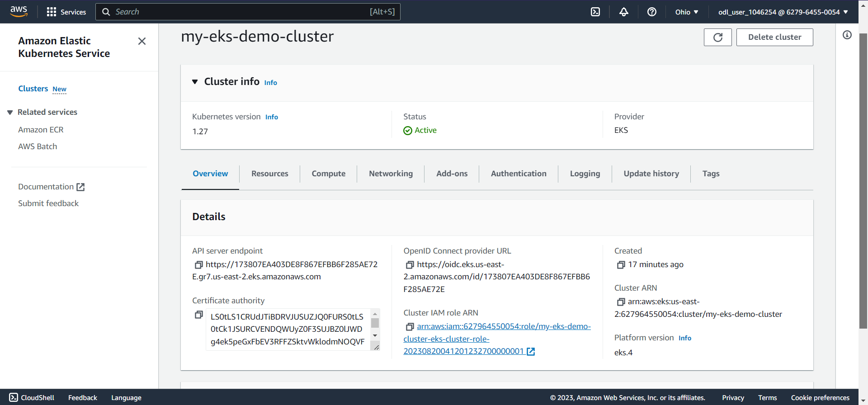Click the platform version value eks.4
The height and width of the screenshot is (405, 868).
tap(623, 353)
